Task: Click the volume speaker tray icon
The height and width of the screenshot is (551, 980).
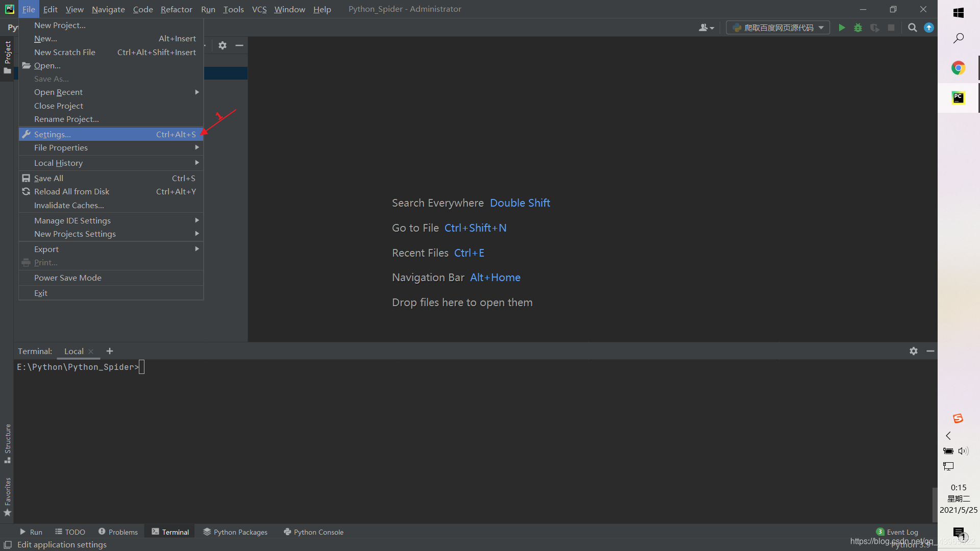Action: coord(963,451)
